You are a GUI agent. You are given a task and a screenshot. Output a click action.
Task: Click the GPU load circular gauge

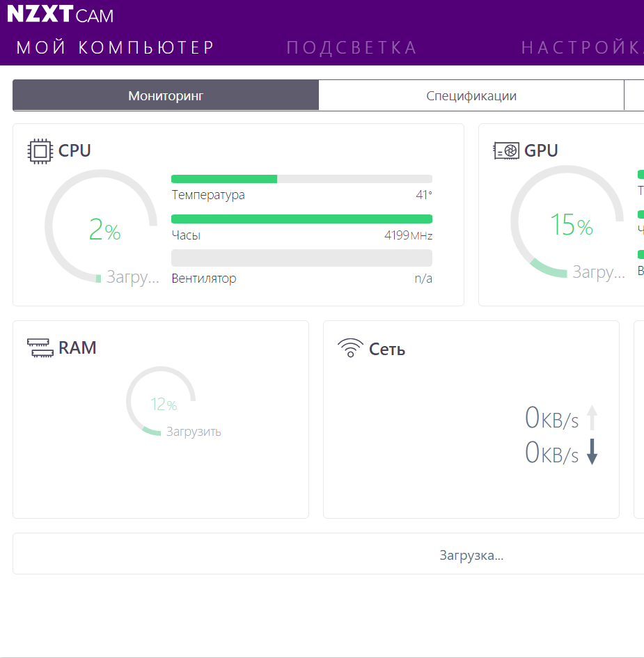click(x=567, y=223)
